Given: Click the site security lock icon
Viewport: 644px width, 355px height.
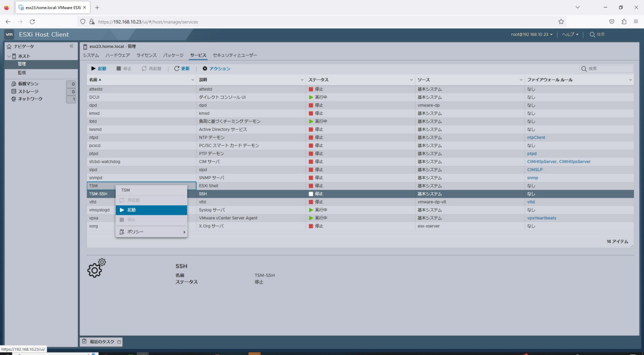Looking at the screenshot, I should tap(92, 21).
